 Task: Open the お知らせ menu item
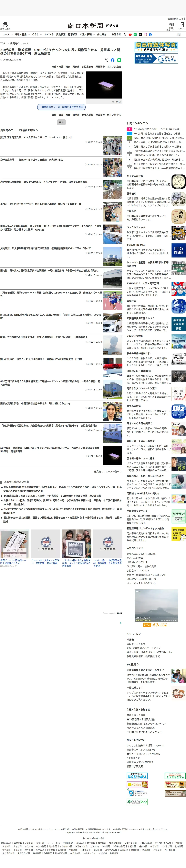pos(116,34)
